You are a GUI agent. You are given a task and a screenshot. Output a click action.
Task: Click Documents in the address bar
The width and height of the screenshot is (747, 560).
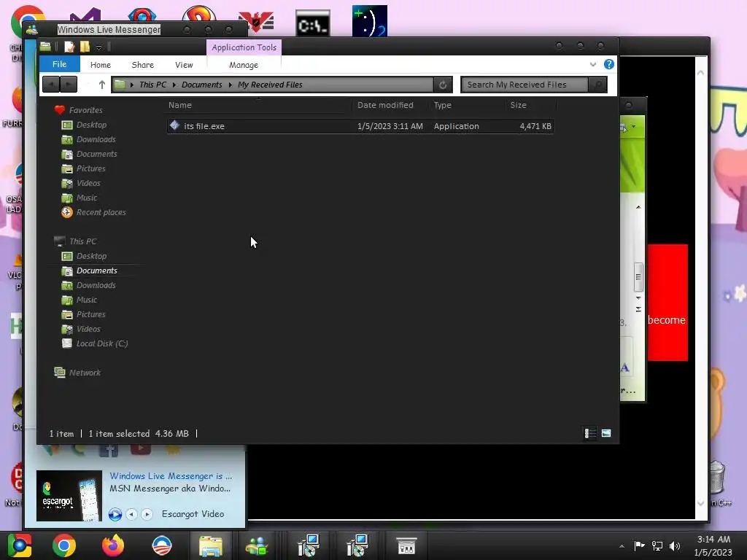[x=201, y=85]
